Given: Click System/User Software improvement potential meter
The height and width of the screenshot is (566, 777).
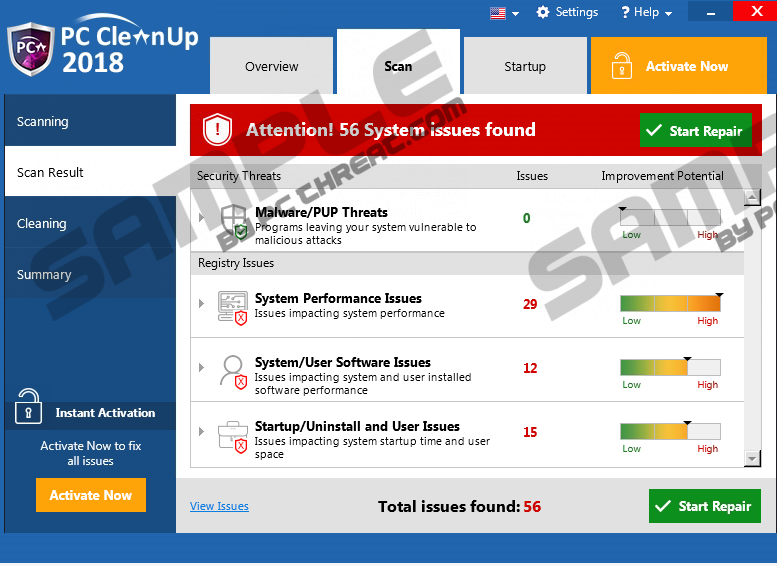Looking at the screenshot, I should (x=670, y=367).
